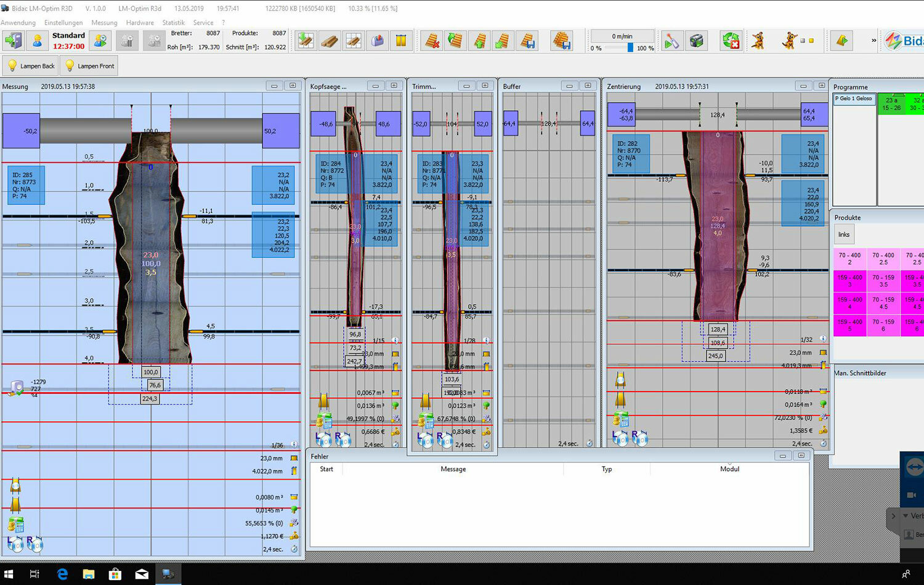Open the wooden planks icon
Screen dimensions: 924x585
point(330,41)
